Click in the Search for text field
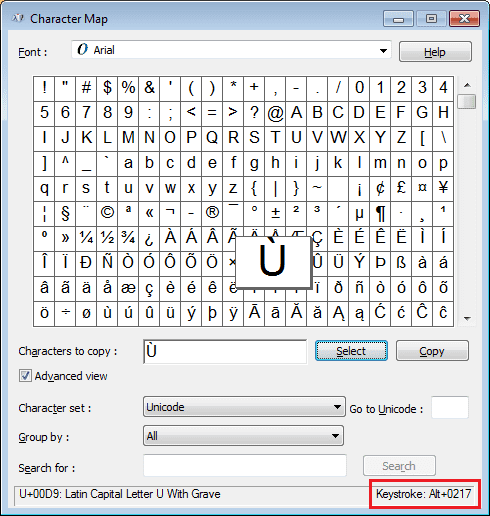 coord(245,466)
